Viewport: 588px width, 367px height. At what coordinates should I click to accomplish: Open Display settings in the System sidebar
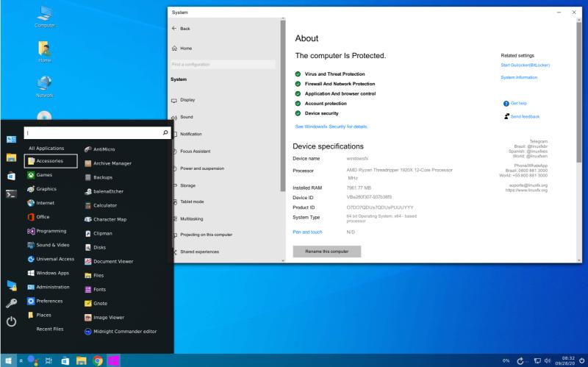pyautogui.click(x=187, y=100)
